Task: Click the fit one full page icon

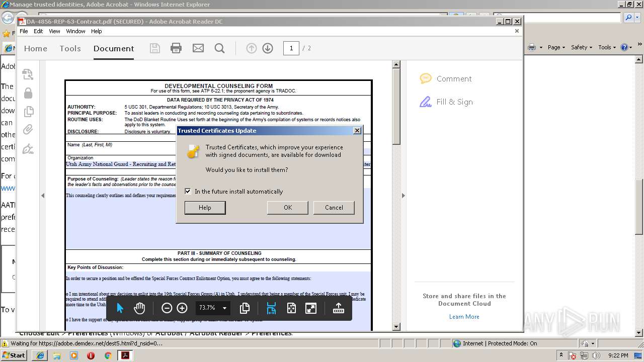Action: (291, 308)
